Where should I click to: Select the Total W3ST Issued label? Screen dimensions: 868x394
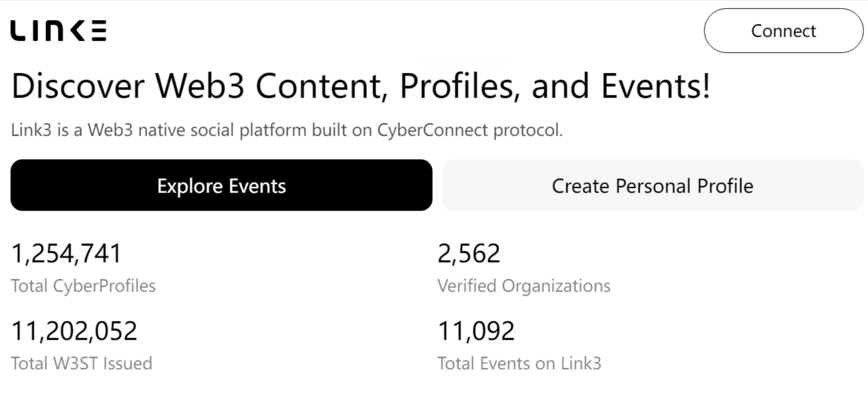[82, 364]
